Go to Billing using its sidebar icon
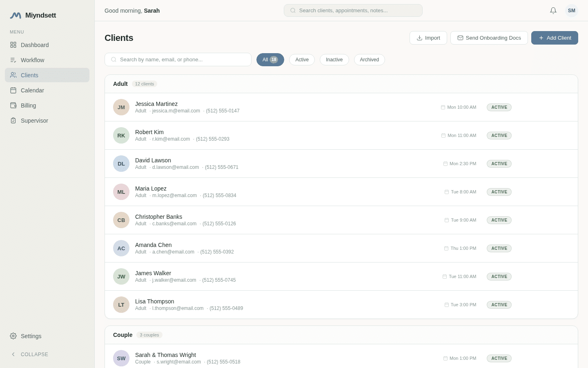588x368 pixels. [x=13, y=105]
